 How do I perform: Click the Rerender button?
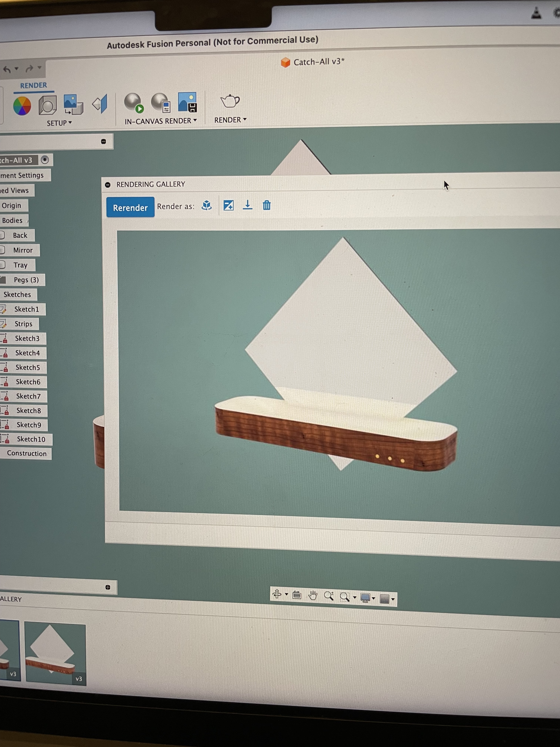[130, 207]
